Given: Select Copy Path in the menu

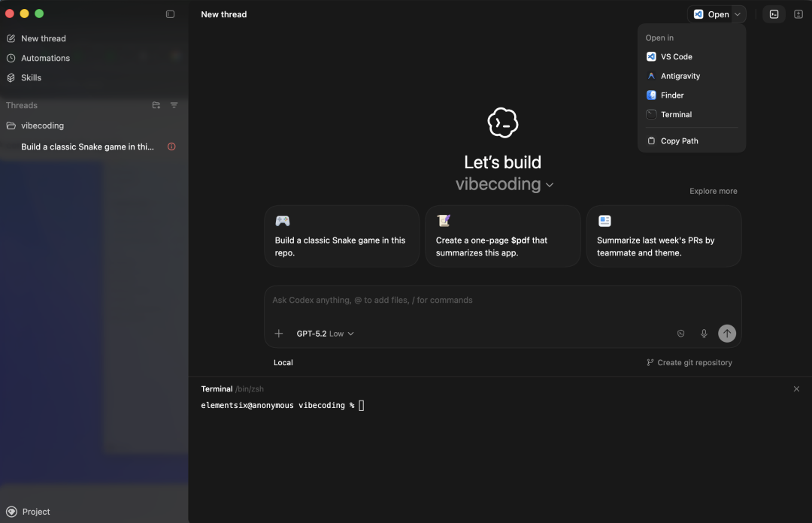Looking at the screenshot, I should coord(692,141).
